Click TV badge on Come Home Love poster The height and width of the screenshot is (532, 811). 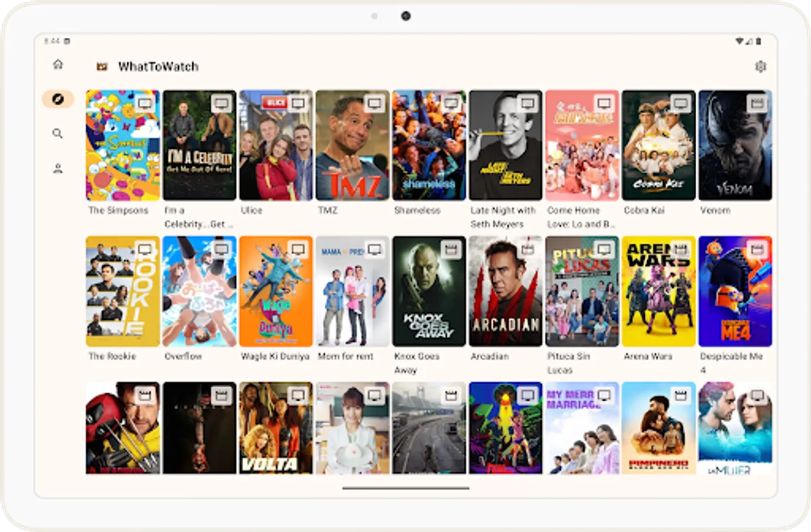point(604,104)
